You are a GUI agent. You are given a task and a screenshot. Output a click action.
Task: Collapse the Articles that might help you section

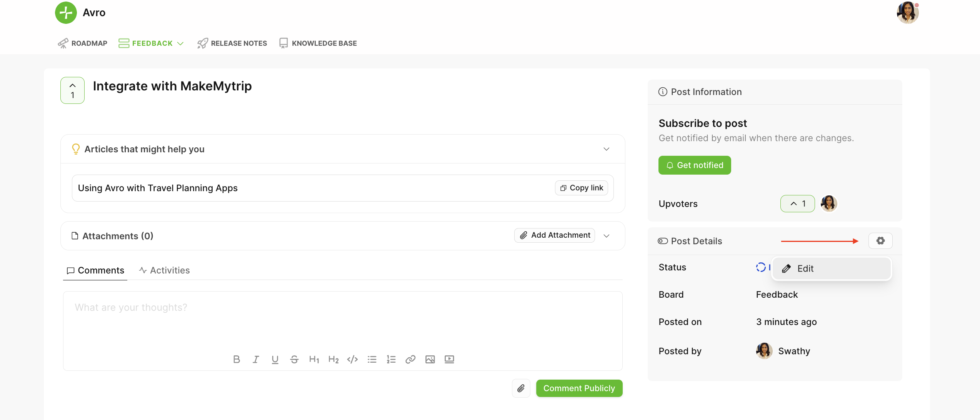606,149
